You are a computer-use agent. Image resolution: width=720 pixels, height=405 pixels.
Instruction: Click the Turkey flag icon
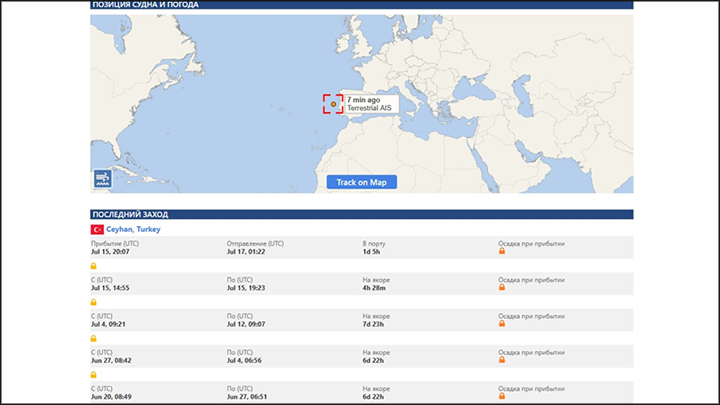pos(97,229)
